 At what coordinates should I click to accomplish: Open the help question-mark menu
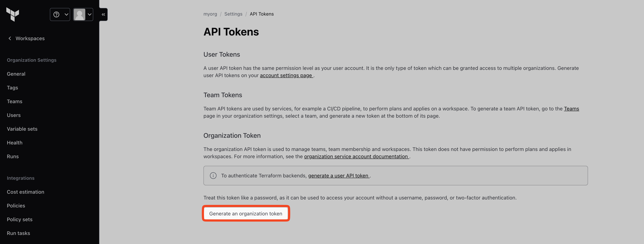60,14
